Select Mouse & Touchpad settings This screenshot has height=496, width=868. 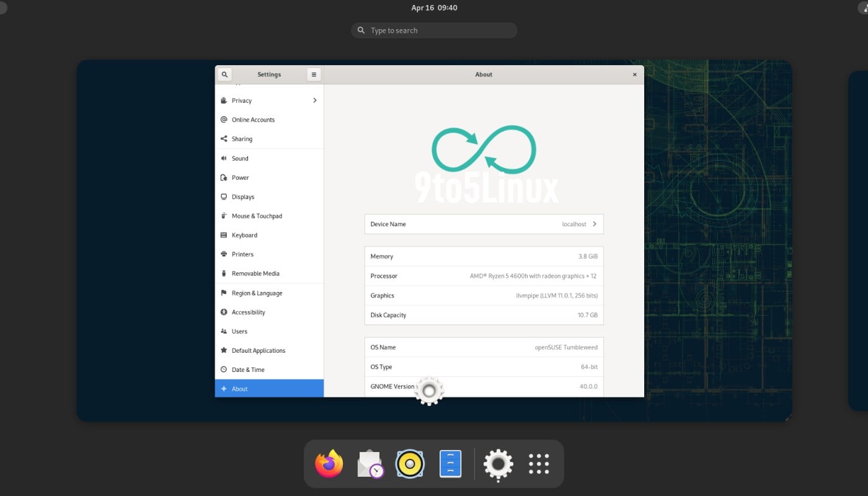pyautogui.click(x=269, y=216)
